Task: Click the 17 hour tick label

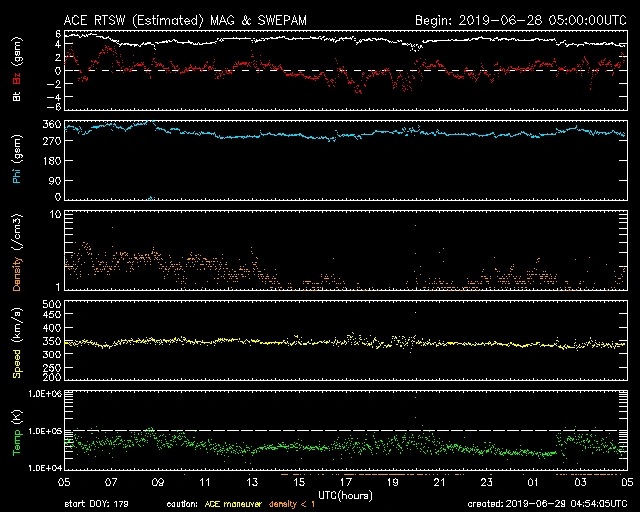Action: [x=346, y=481]
